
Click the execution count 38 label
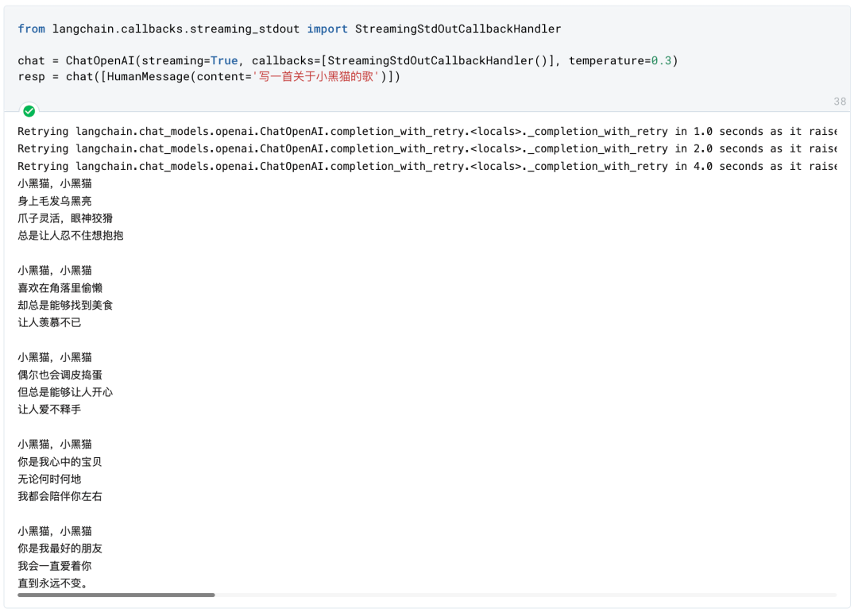pyautogui.click(x=840, y=102)
